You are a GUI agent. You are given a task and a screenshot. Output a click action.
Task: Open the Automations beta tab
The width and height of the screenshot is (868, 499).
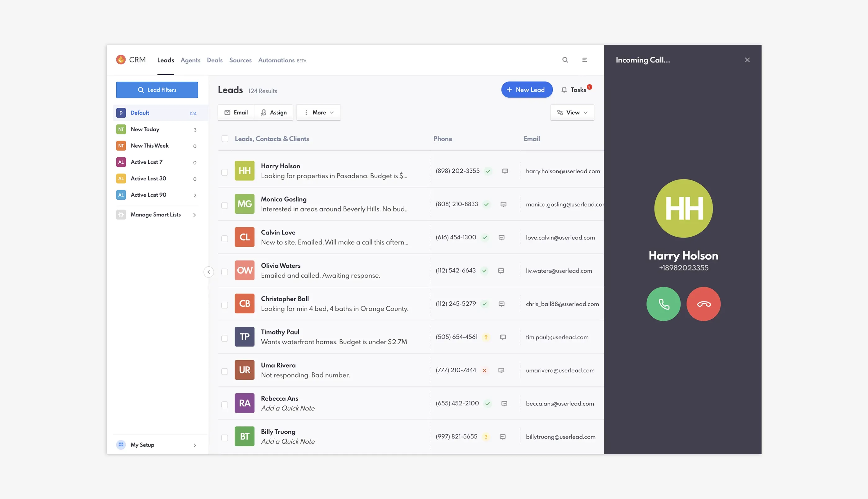point(282,60)
